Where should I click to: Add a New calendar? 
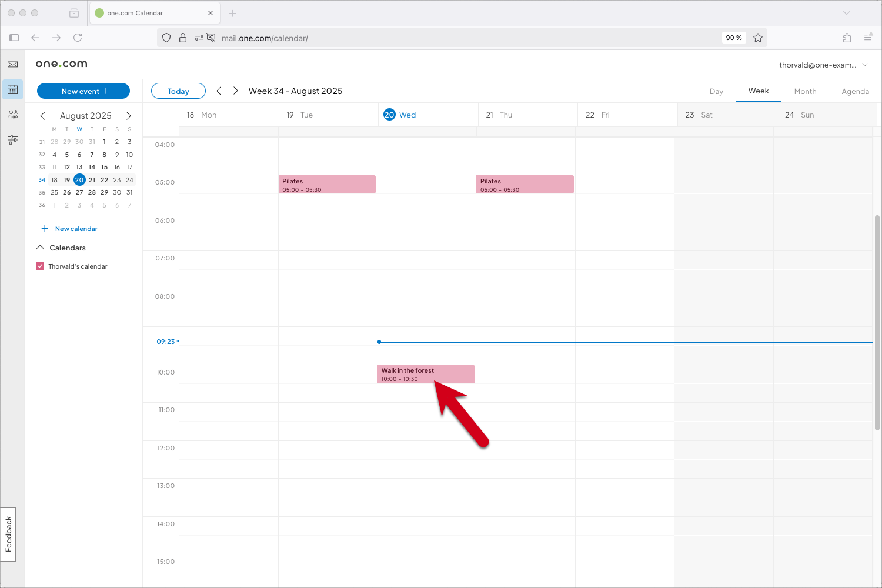pos(69,229)
